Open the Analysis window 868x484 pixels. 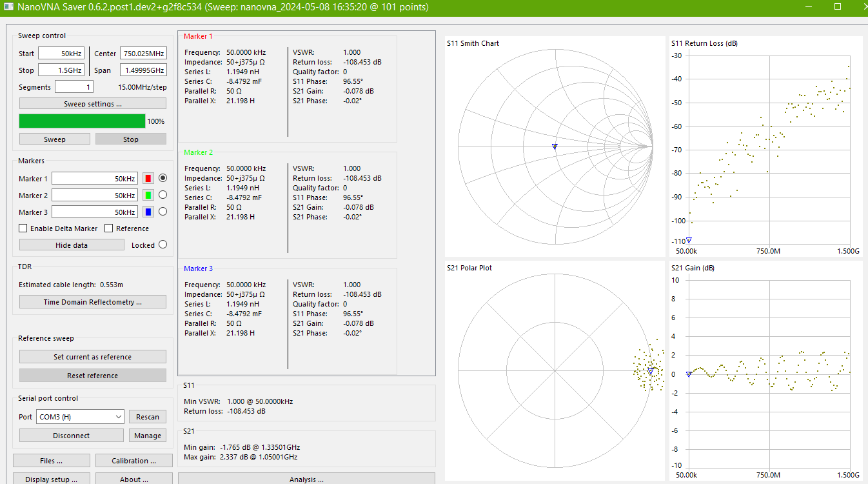pyautogui.click(x=306, y=479)
